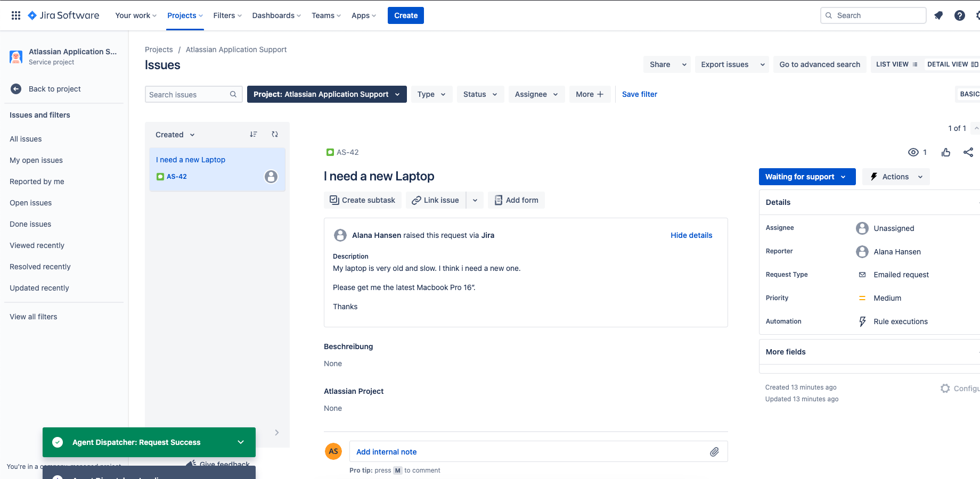Click the Add form button

[x=516, y=200]
